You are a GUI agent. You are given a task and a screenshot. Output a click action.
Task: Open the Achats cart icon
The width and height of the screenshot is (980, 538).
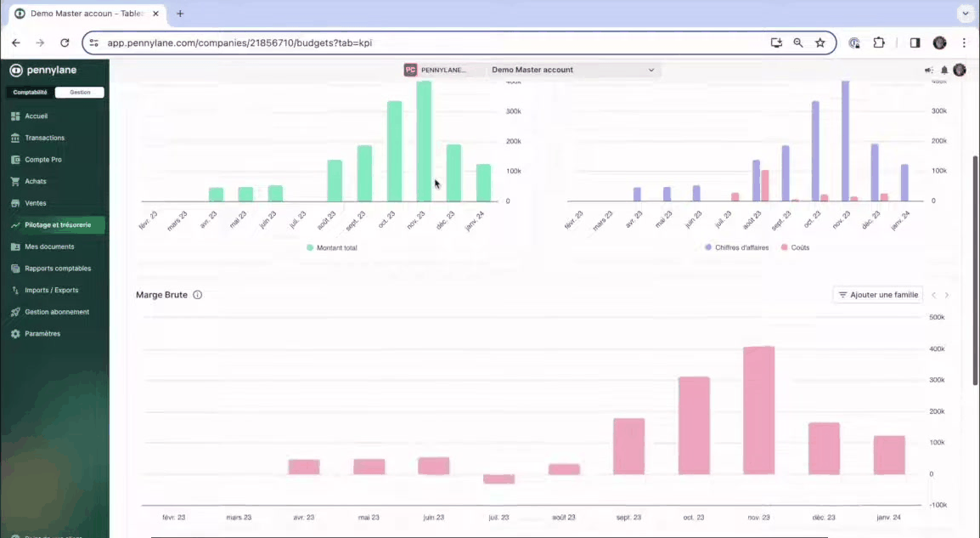click(x=15, y=181)
